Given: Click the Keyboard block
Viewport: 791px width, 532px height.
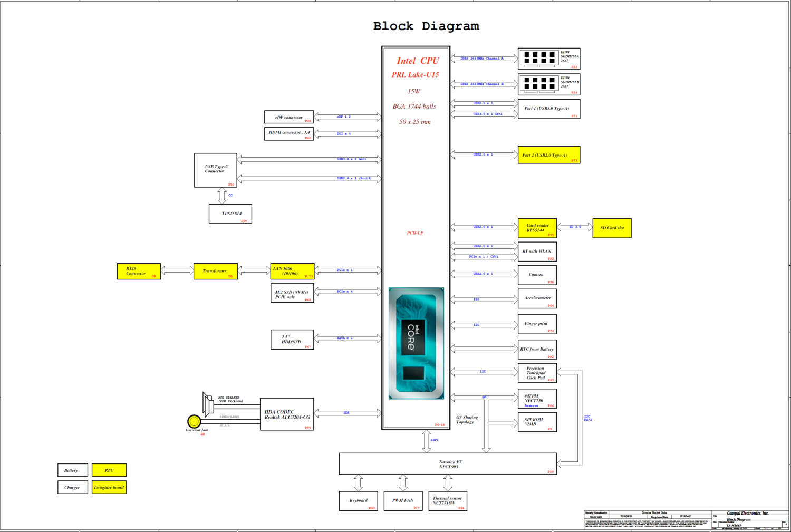Looking at the screenshot, I should coord(359,501).
